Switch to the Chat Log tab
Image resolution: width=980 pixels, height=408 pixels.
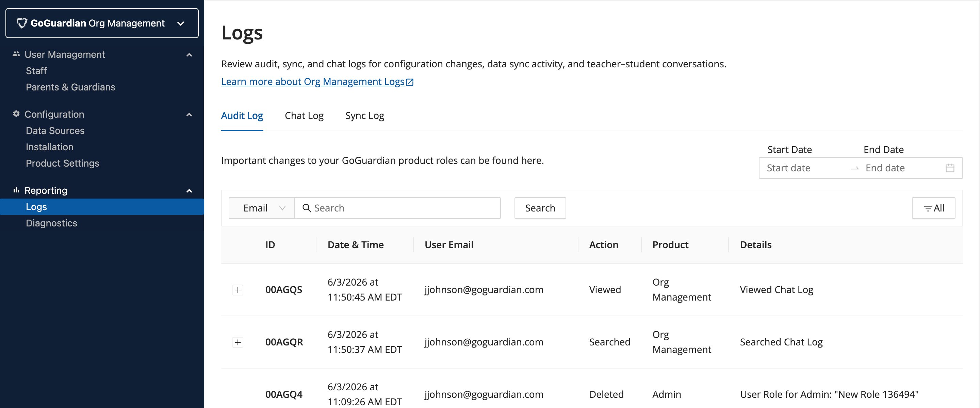pyautogui.click(x=304, y=116)
